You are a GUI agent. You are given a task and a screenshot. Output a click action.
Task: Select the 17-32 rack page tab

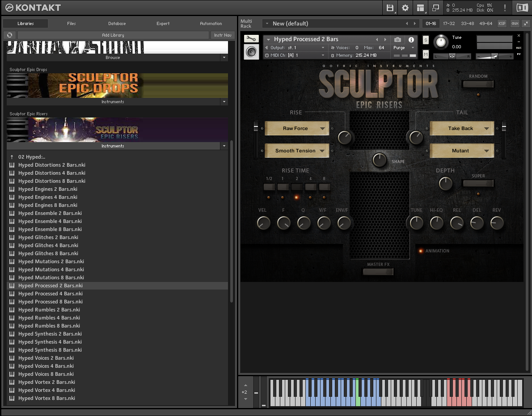pyautogui.click(x=449, y=23)
